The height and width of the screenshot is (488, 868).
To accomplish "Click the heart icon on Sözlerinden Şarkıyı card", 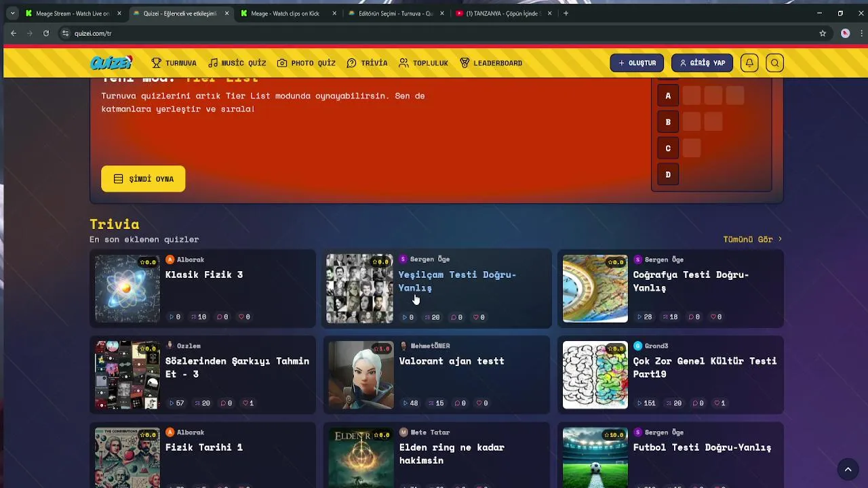I will point(245,403).
